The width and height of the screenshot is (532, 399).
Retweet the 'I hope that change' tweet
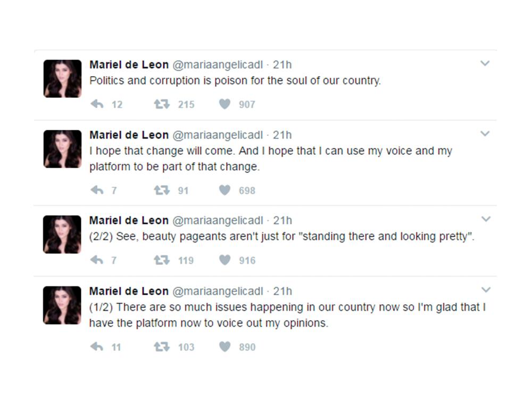pyautogui.click(x=162, y=190)
